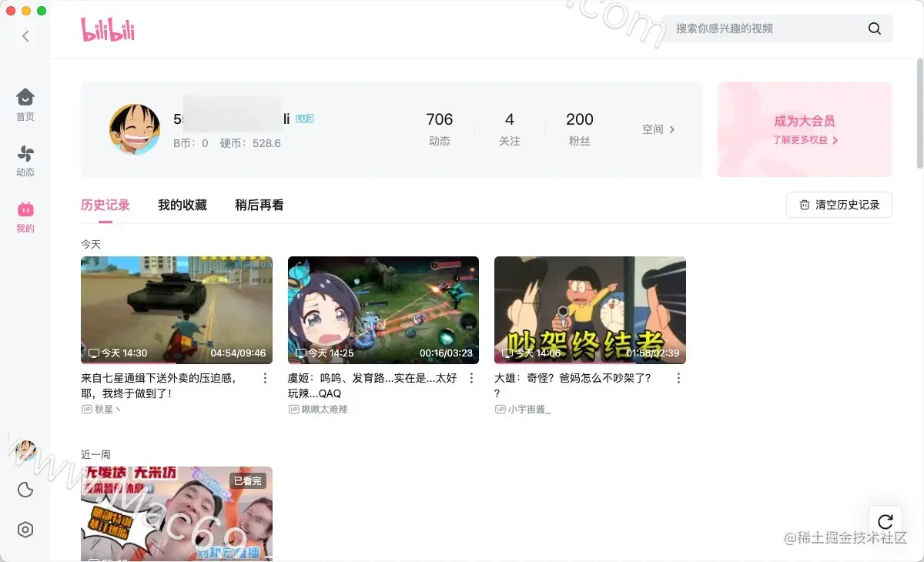
Task: Click the search magnifier icon
Action: [874, 28]
